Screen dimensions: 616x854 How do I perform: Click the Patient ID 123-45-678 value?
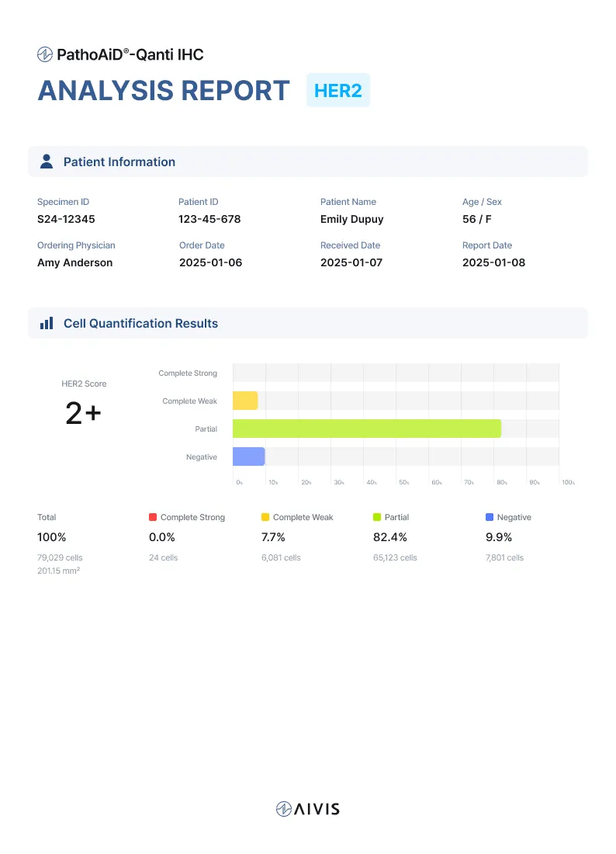(209, 219)
